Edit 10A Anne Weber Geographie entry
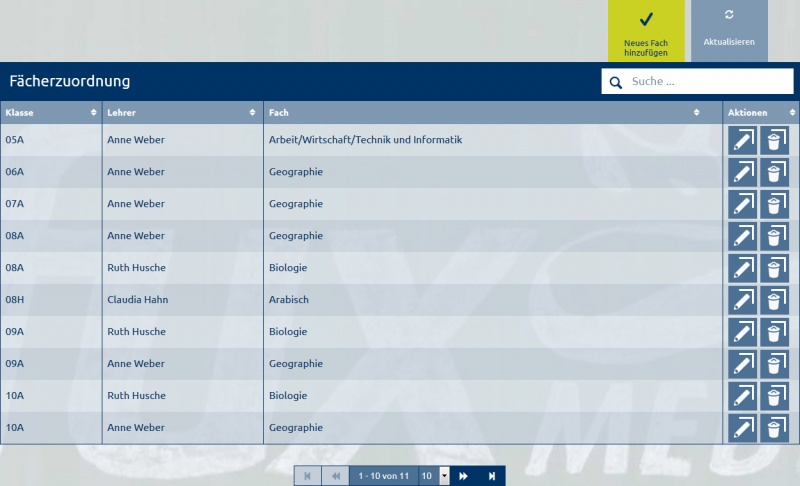Screen dimensions: 800x486 click(x=742, y=428)
